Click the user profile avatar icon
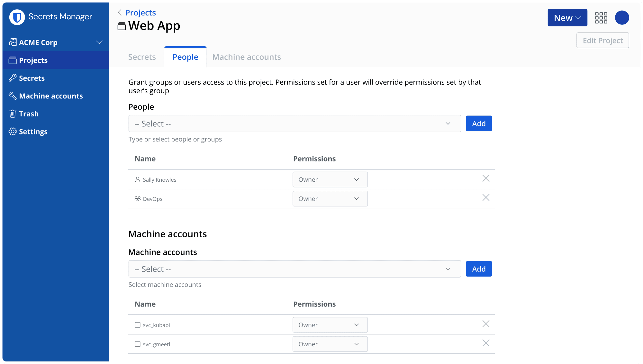Image resolution: width=643 pixels, height=364 pixels. pos(621,18)
